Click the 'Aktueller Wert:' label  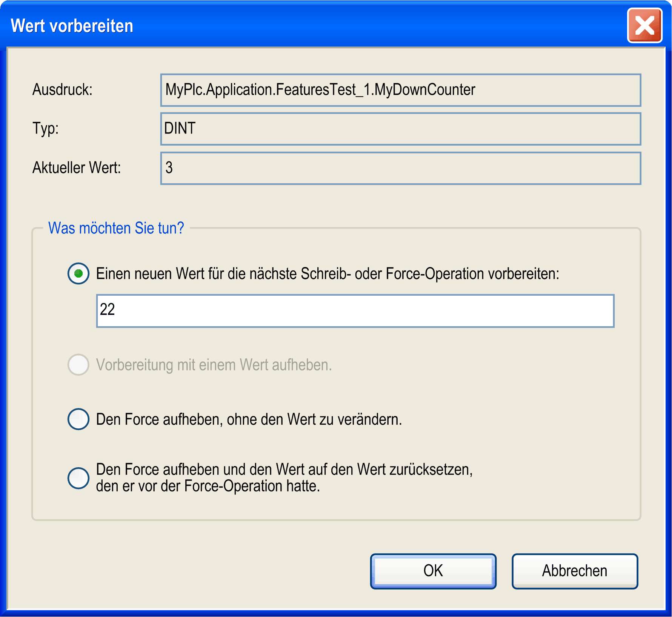(77, 168)
